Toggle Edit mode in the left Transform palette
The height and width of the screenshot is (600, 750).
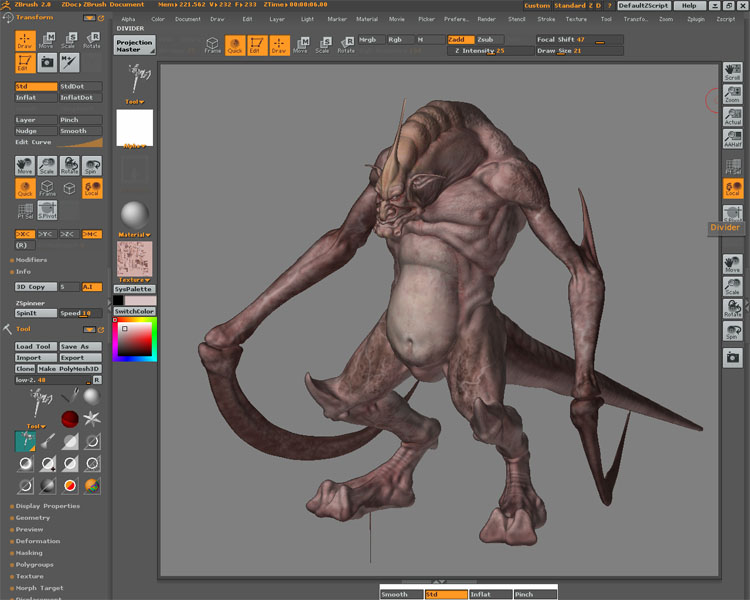(25, 62)
